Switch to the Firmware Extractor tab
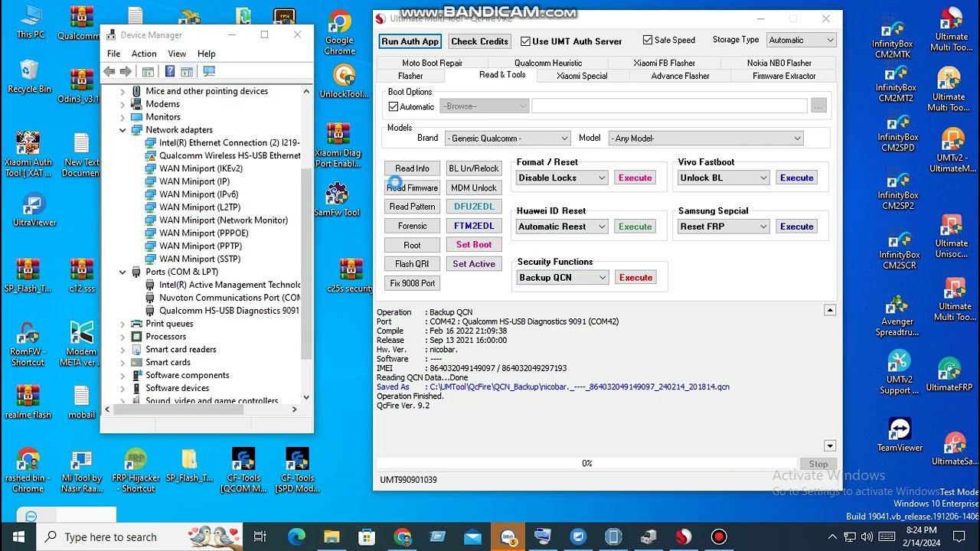The width and height of the screenshot is (980, 551). tap(784, 76)
